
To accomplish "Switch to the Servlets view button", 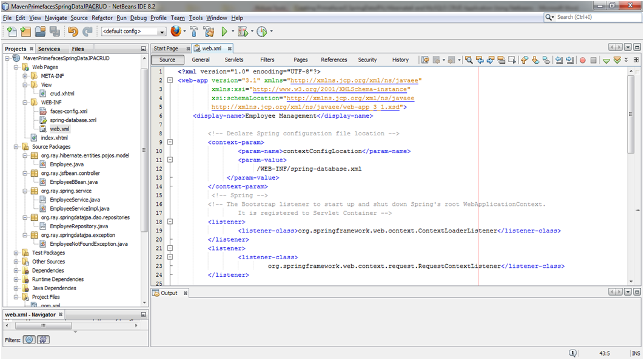I will coord(234,60).
